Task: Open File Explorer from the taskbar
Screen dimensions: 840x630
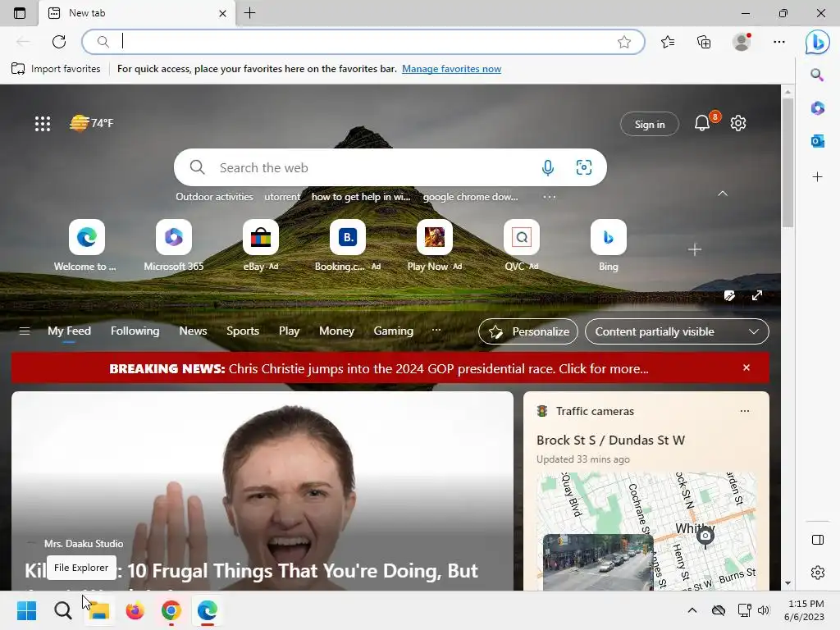Action: point(99,610)
